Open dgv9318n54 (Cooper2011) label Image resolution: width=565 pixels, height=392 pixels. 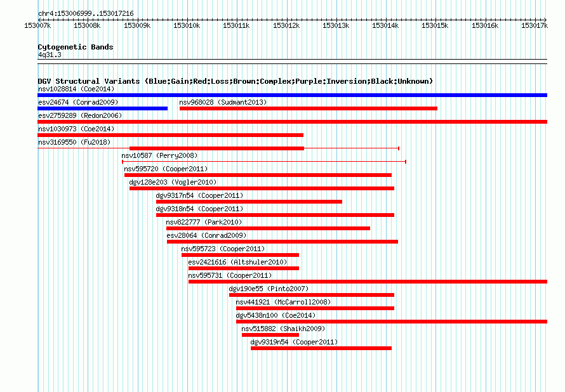click(x=199, y=209)
